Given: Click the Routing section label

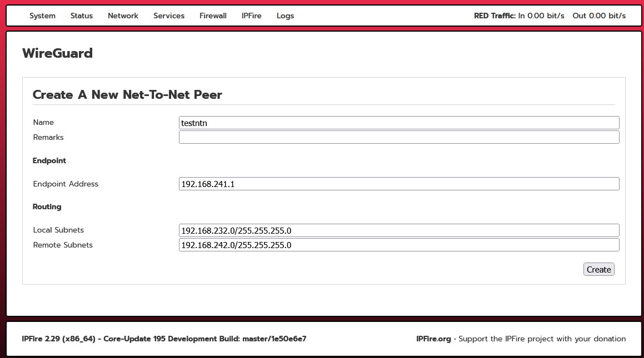Looking at the screenshot, I should [x=47, y=206].
